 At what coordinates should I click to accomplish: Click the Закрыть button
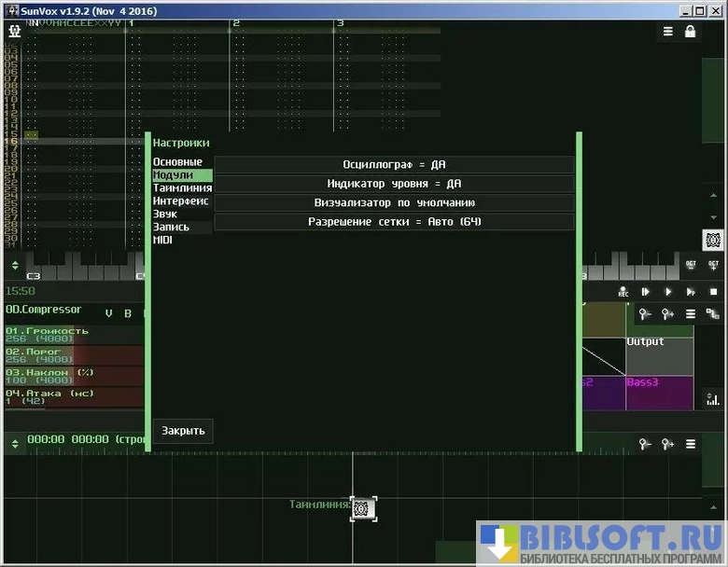(182, 431)
